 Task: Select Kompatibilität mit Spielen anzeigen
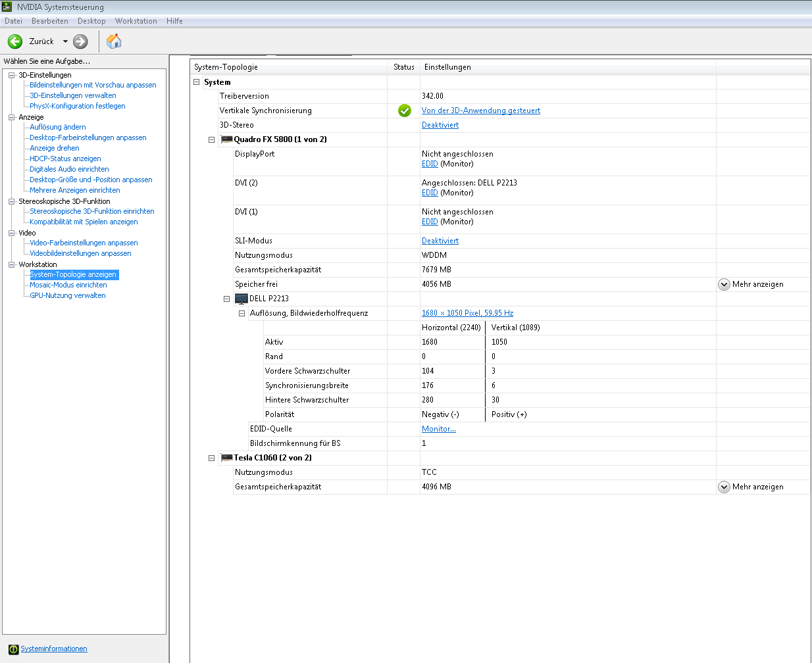click(84, 222)
